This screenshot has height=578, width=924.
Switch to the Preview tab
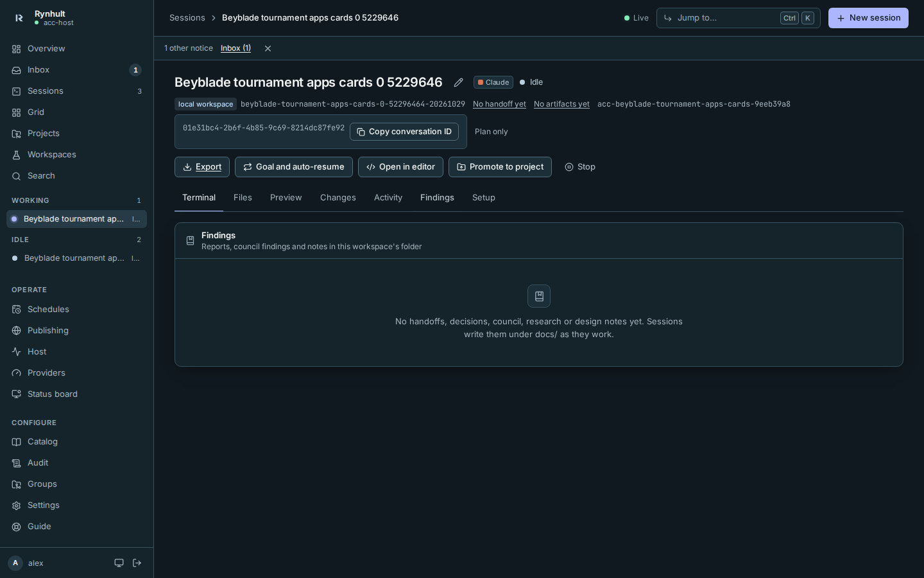(286, 198)
